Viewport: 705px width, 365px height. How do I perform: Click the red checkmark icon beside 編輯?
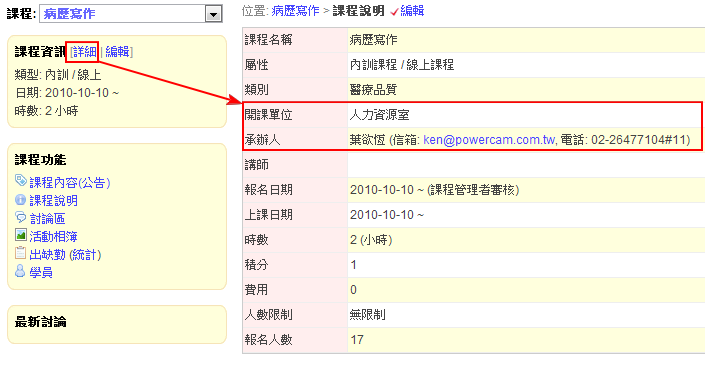(394, 12)
